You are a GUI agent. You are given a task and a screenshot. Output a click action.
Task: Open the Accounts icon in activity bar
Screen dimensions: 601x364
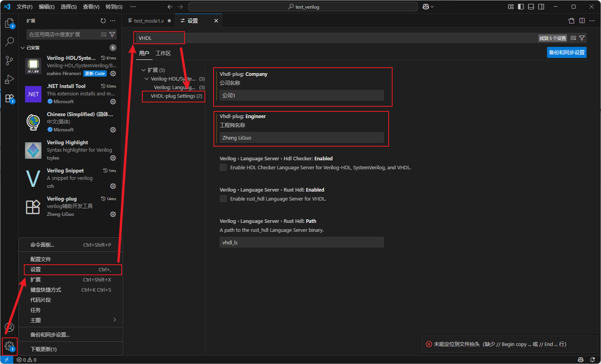pos(9,327)
